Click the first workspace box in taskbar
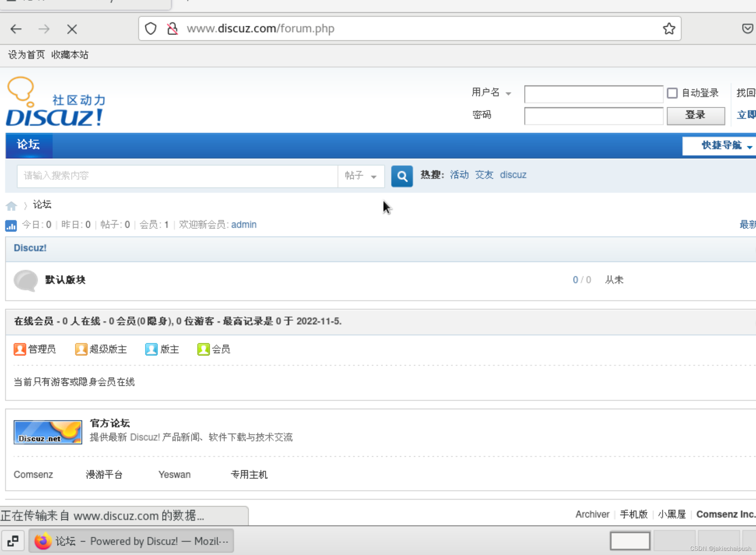Image resolution: width=756 pixels, height=555 pixels. pos(630,541)
